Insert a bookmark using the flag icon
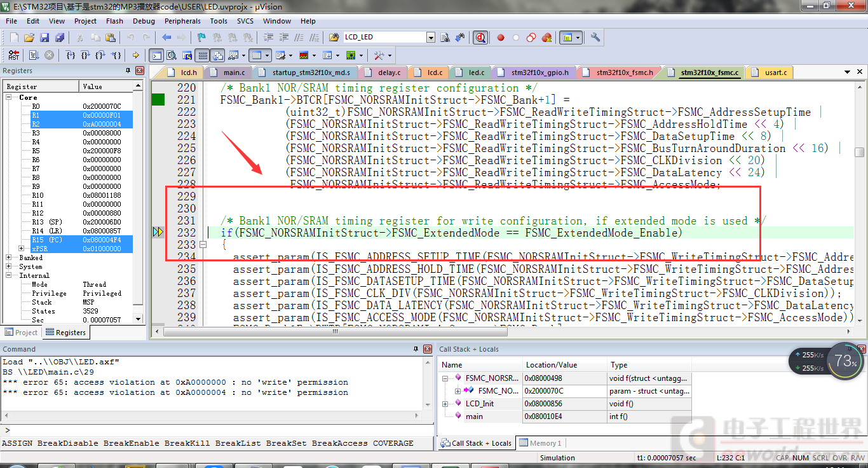Image resolution: width=868 pixels, height=468 pixels. point(201,38)
